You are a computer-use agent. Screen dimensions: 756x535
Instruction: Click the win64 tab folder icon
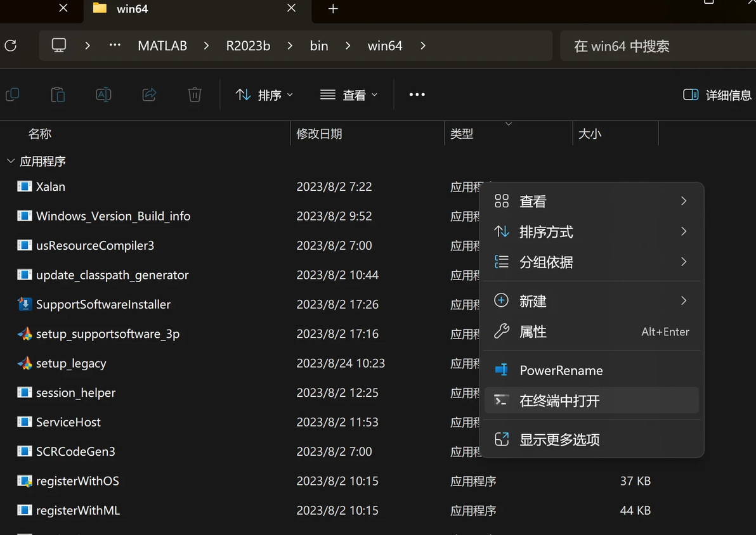[100, 8]
